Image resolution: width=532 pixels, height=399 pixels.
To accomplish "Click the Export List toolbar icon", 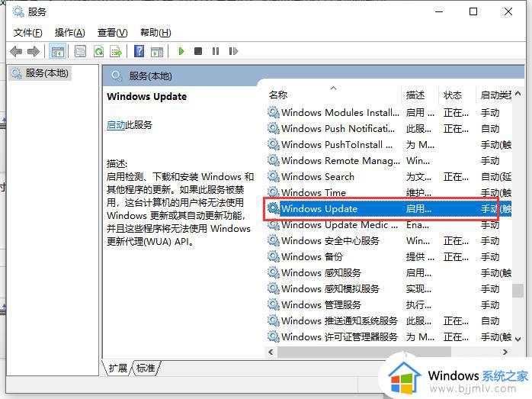I will 116,52.
